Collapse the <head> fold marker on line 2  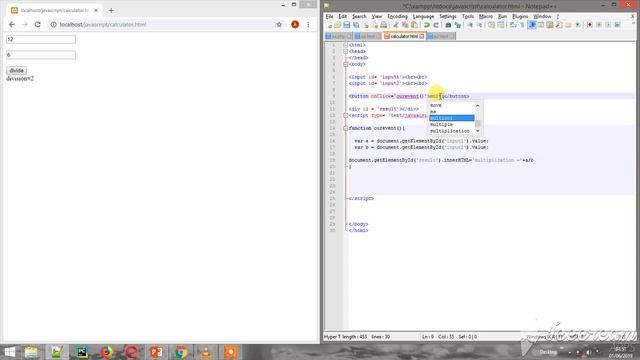click(x=346, y=51)
